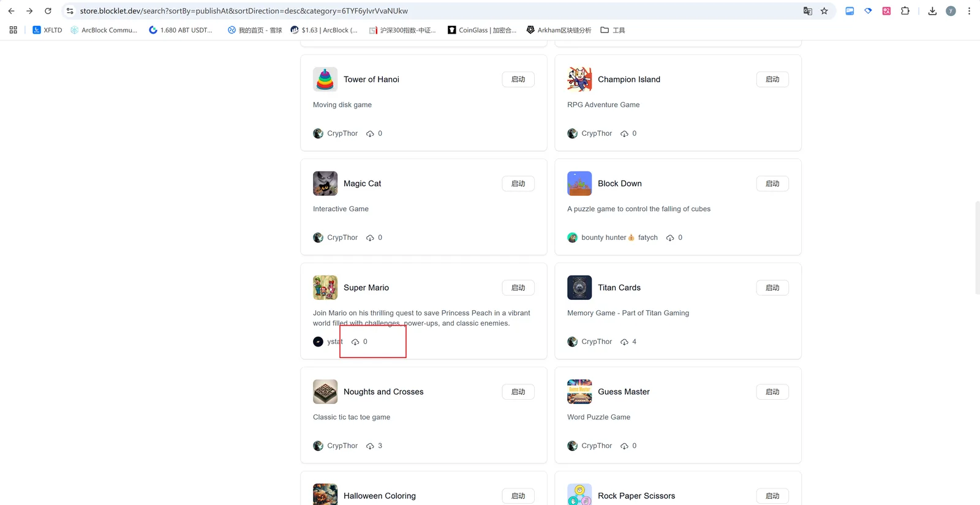Open the Super Mario app icon
Screen dimensions: 980x505
click(x=325, y=288)
